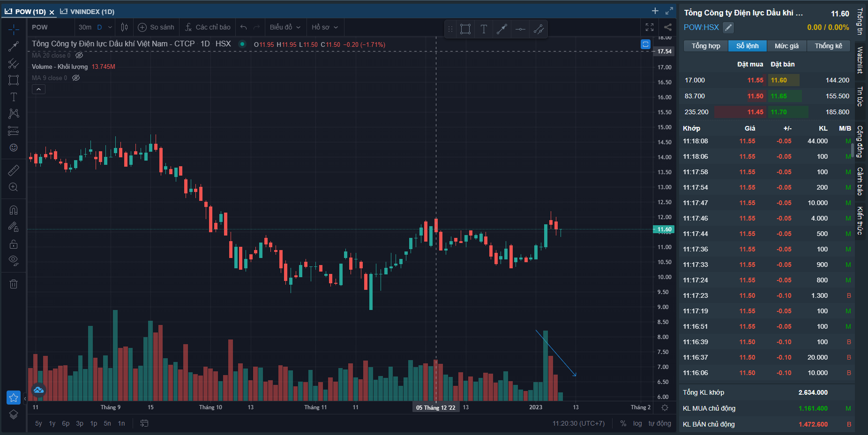Switch to the VNINDEX (1D) tab
This screenshot has width=868, height=435.
coord(88,12)
